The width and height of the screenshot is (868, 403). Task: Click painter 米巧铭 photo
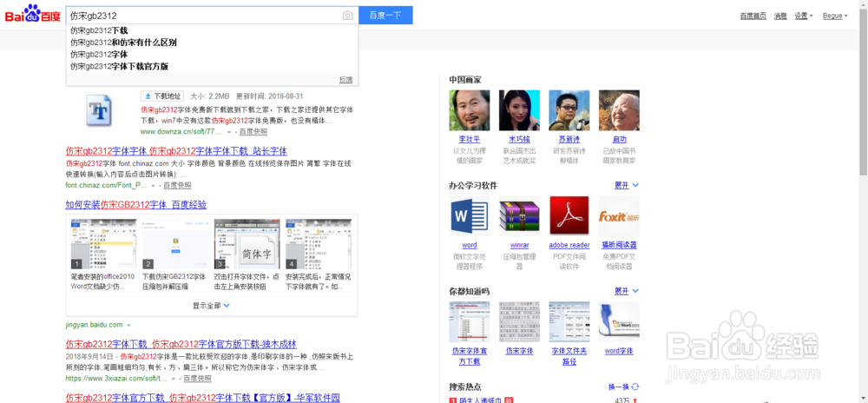tap(519, 110)
